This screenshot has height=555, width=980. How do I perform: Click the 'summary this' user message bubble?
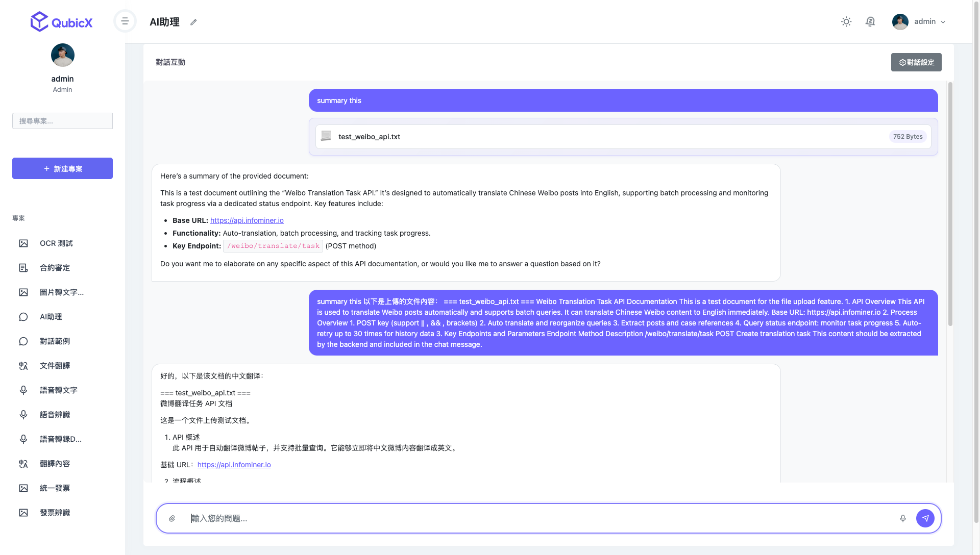623,100
